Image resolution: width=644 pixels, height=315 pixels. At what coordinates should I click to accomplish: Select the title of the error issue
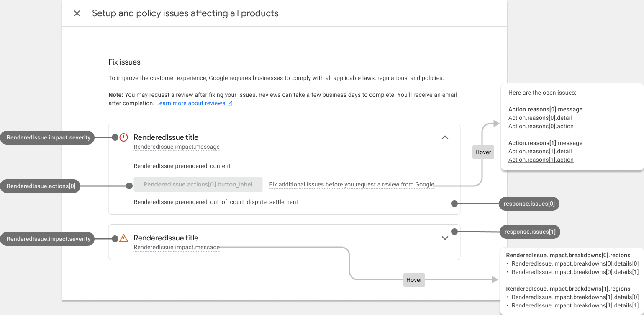pos(166,137)
